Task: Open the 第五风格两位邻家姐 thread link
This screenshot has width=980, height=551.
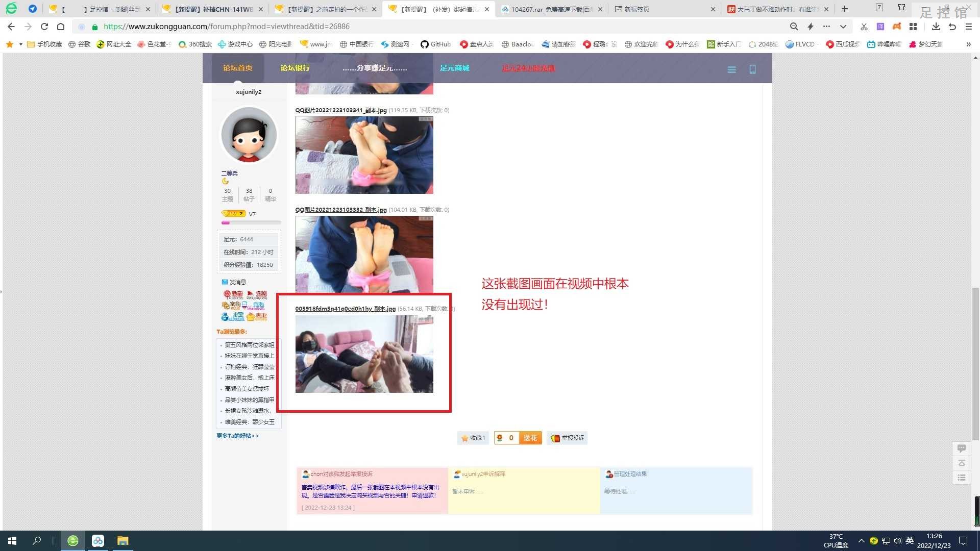Action: tap(250, 345)
